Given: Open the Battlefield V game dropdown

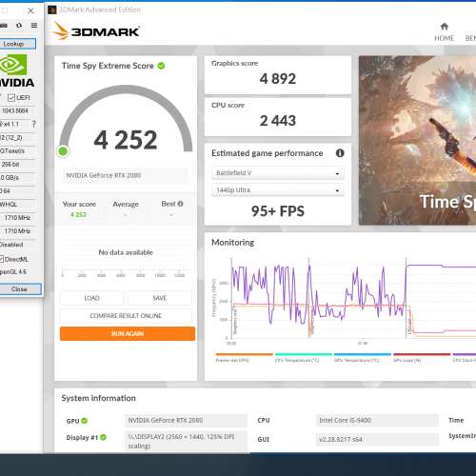Looking at the screenshot, I should pyautogui.click(x=278, y=173).
